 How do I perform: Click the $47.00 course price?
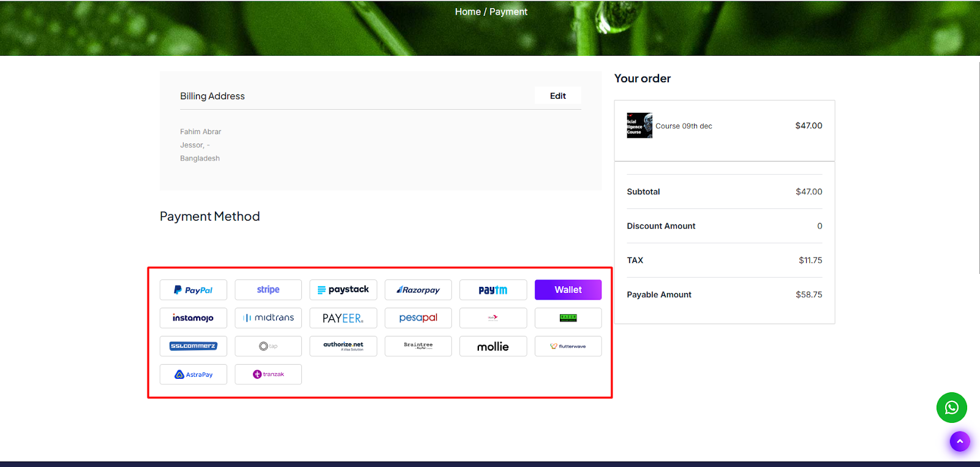(809, 126)
